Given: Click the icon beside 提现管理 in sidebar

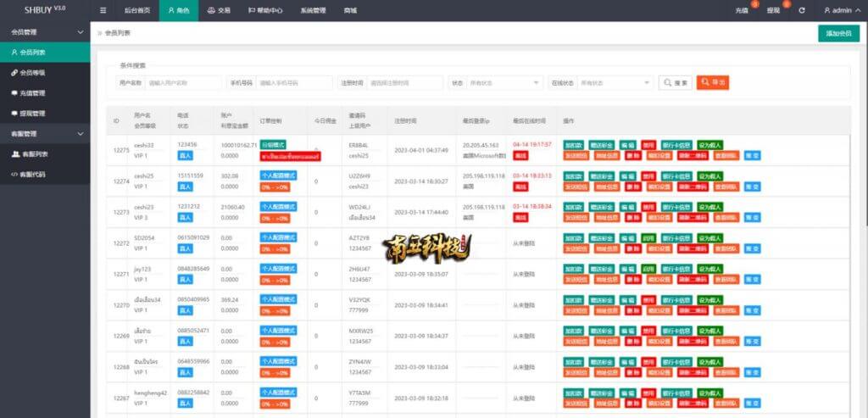Looking at the screenshot, I should coord(14,114).
